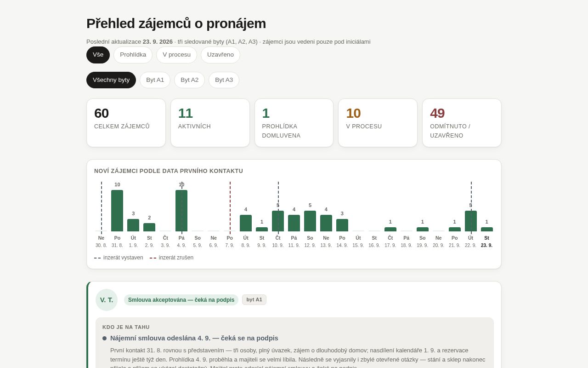Click the "V. T." initials avatar
This screenshot has height=368, width=588.
click(107, 300)
